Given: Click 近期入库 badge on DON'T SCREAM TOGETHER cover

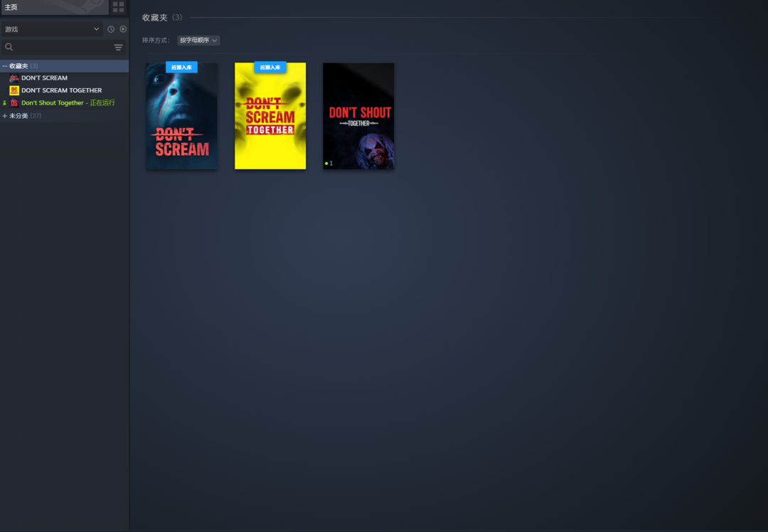Looking at the screenshot, I should [x=270, y=67].
